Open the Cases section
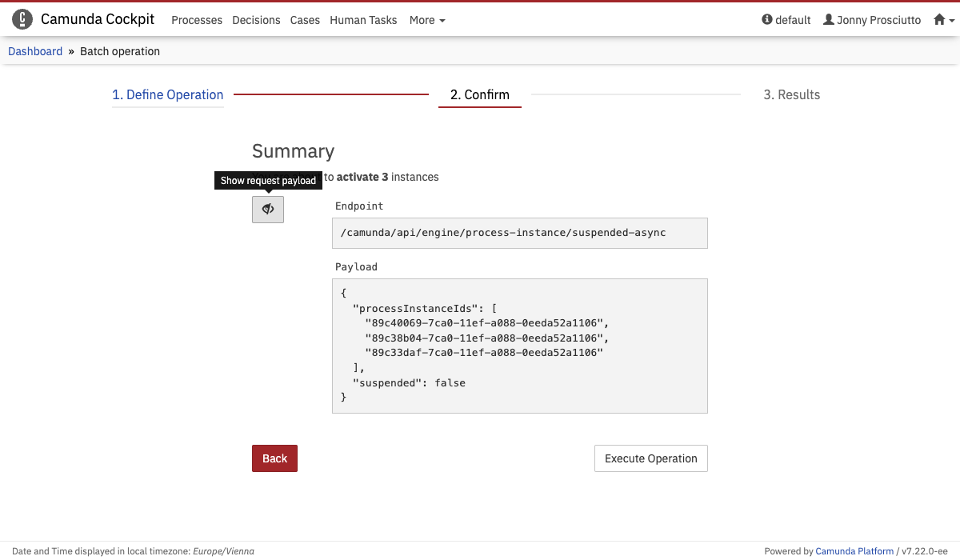 305,20
